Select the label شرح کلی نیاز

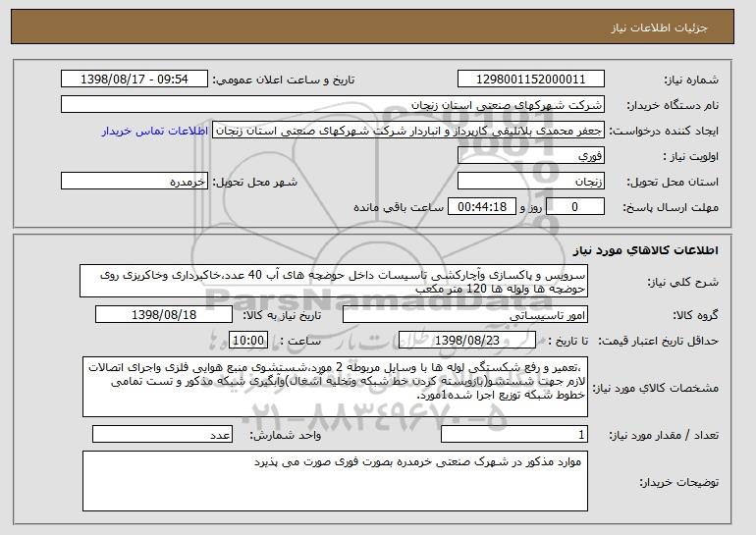click(682, 282)
